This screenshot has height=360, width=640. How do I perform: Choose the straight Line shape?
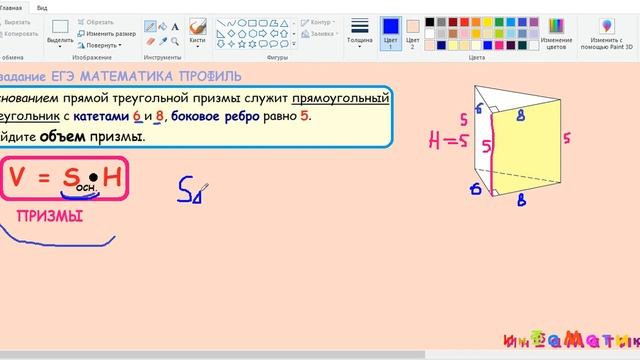221,23
